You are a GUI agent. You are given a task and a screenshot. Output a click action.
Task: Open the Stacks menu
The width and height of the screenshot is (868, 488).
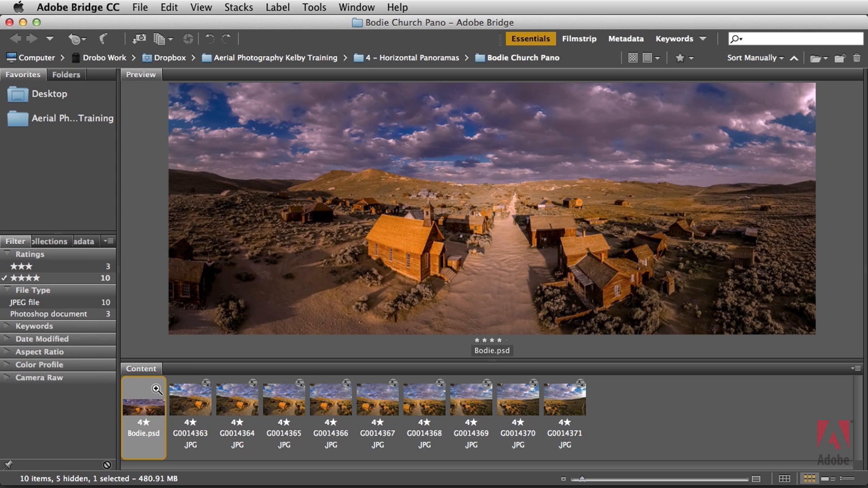[238, 7]
